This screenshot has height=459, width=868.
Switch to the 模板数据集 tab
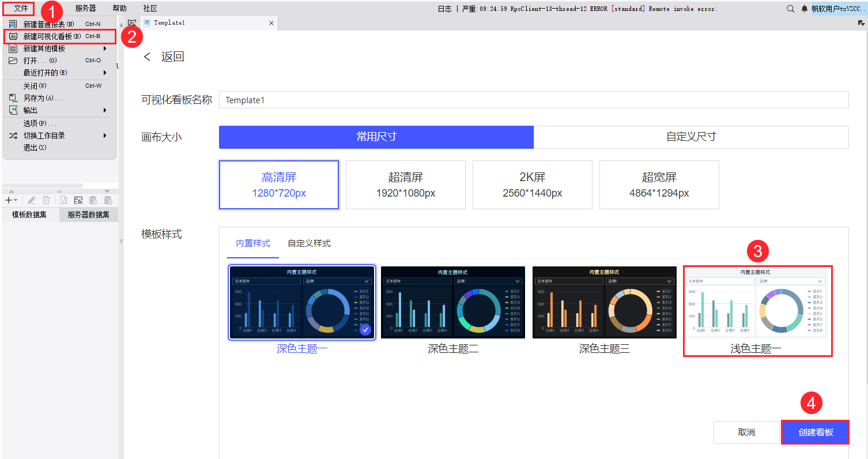30,215
